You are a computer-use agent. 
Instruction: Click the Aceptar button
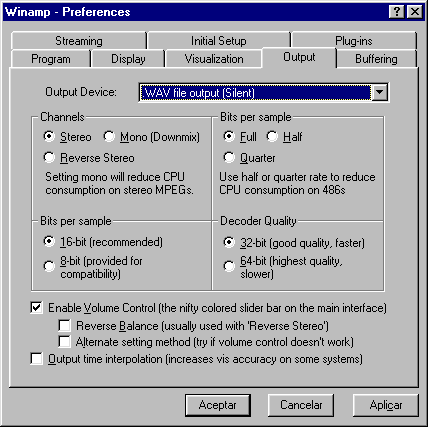[x=218, y=405]
